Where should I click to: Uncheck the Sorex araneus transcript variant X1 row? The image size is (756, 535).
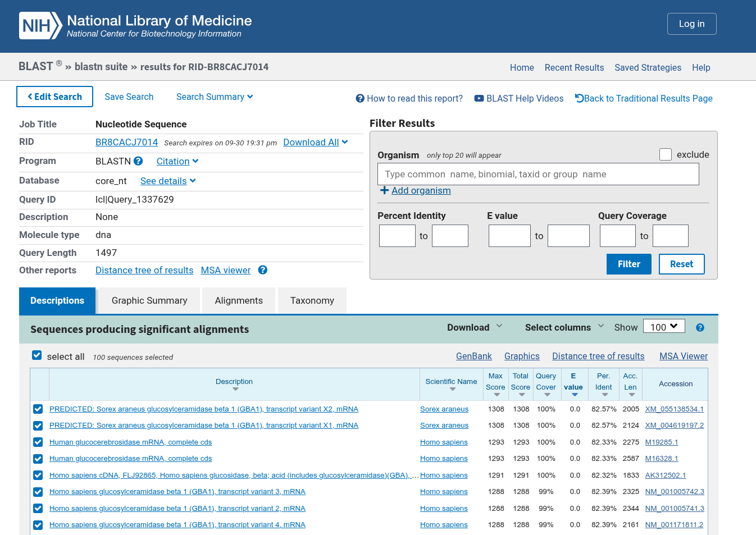(38, 426)
